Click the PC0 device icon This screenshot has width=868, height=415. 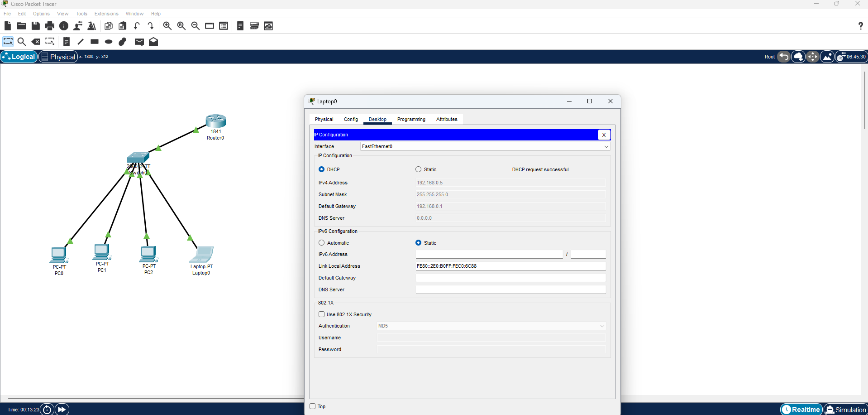click(x=58, y=255)
